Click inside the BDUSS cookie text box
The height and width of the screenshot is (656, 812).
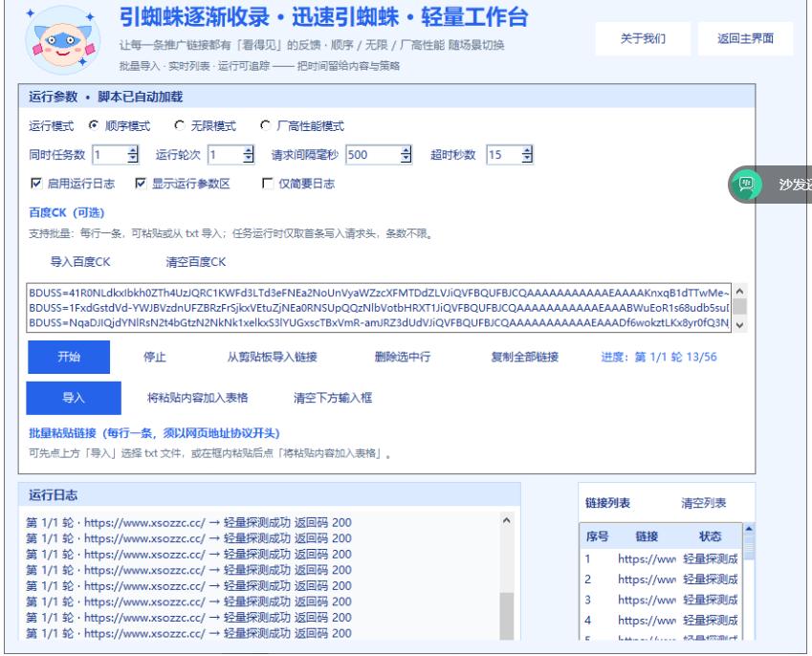click(373, 306)
